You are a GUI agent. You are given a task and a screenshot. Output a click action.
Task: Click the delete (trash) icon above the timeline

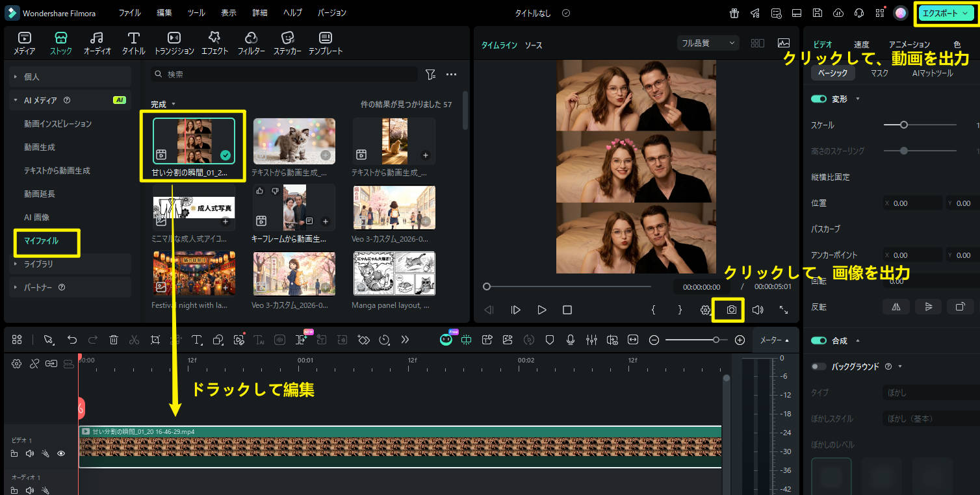[114, 339]
